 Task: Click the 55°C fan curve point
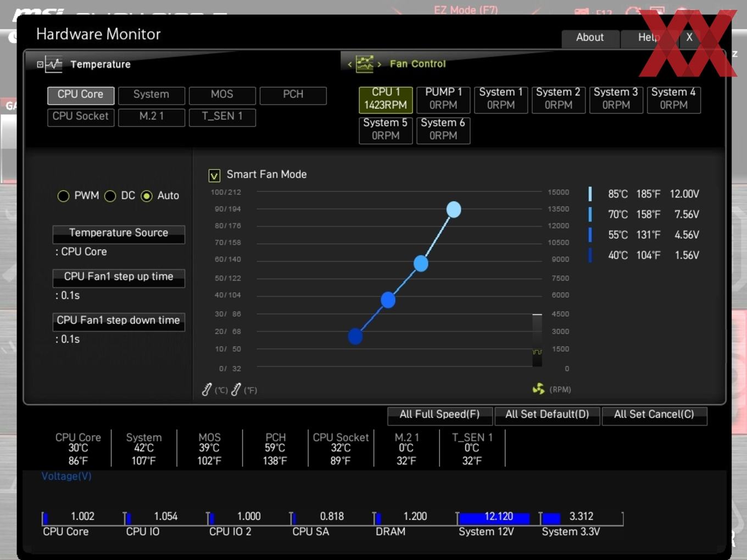point(388,300)
